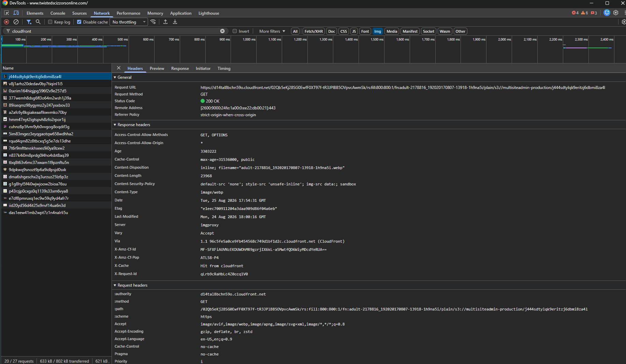
Task: Click the inspect element picker icon
Action: coord(6,13)
